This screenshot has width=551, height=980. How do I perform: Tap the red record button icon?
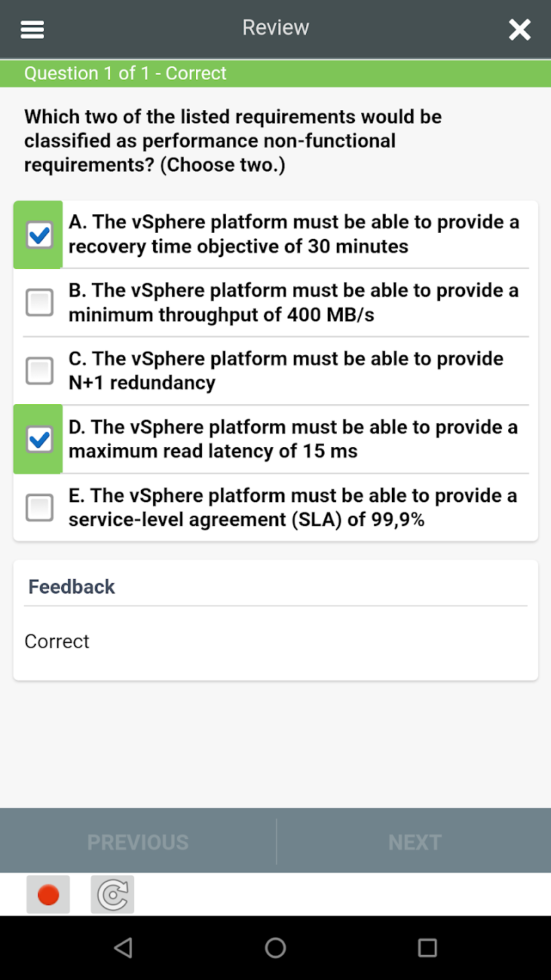tap(48, 894)
